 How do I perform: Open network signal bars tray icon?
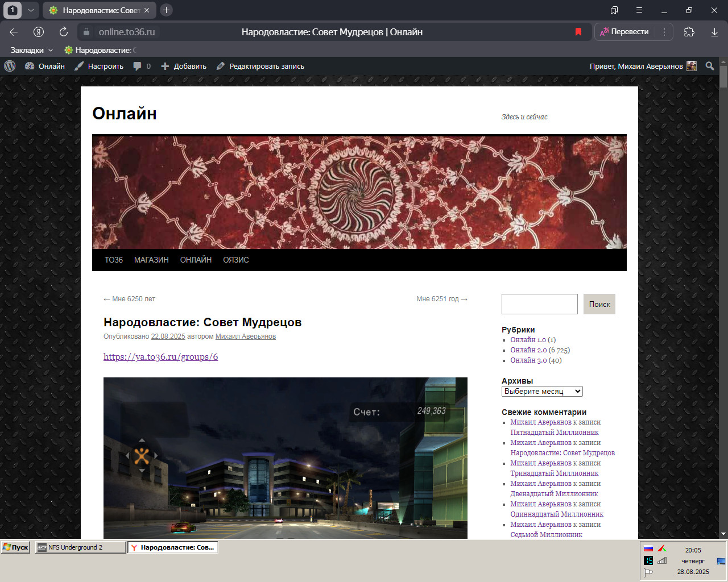662,560
